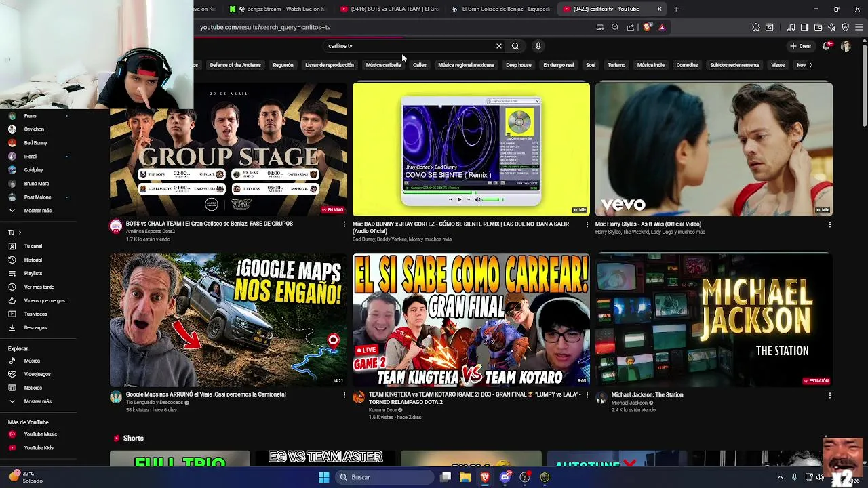Open Tío Lenguado y Descocaos channel link
The height and width of the screenshot is (488, 868).
[155, 403]
